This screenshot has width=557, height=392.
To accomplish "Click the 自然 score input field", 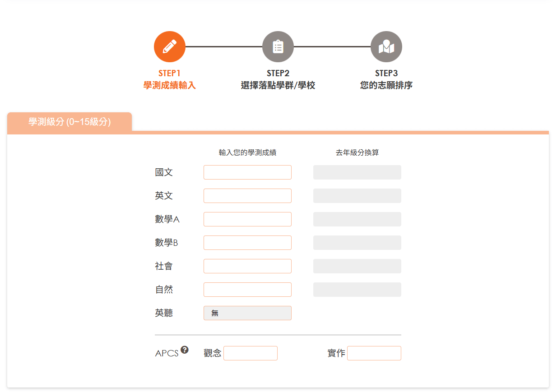I will (x=247, y=289).
